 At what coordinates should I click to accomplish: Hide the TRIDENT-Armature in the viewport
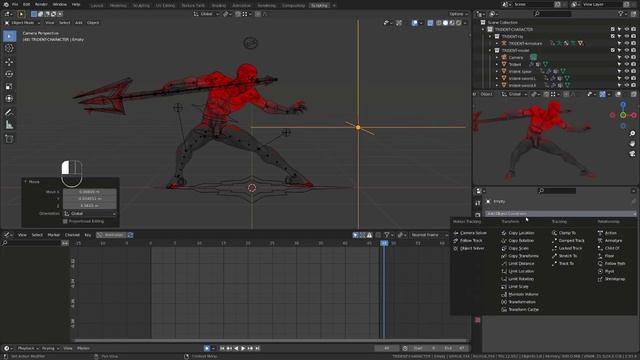(x=627, y=43)
